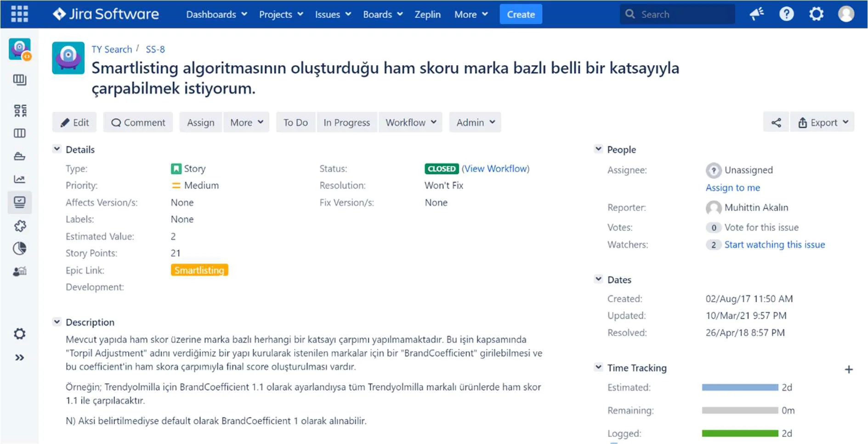The width and height of the screenshot is (868, 444).
Task: Open the user profile avatar menu
Action: tap(846, 14)
